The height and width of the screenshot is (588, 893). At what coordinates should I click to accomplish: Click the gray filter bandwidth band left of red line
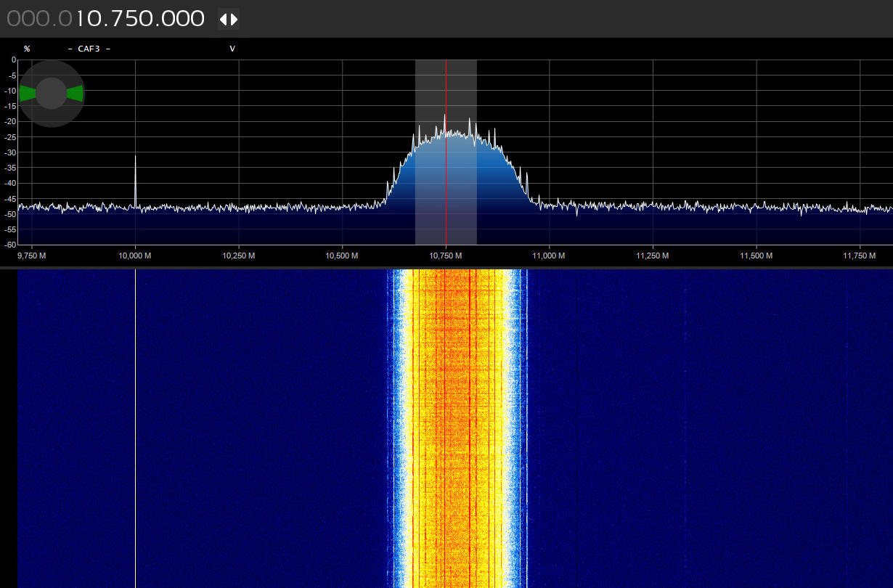click(430, 152)
